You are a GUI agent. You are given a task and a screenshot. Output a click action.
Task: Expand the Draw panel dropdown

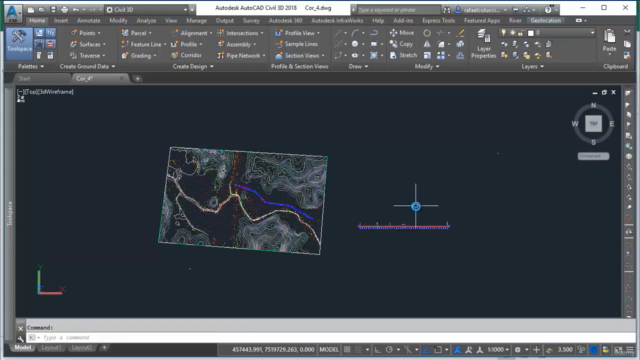pos(358,66)
